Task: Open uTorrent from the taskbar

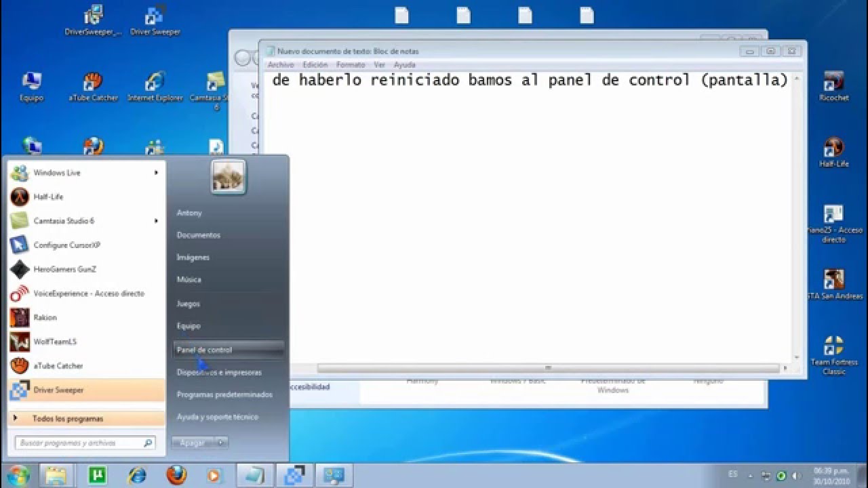Action: 98,475
